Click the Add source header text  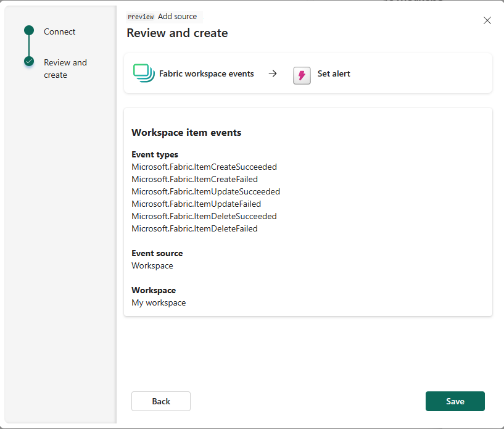tap(177, 17)
